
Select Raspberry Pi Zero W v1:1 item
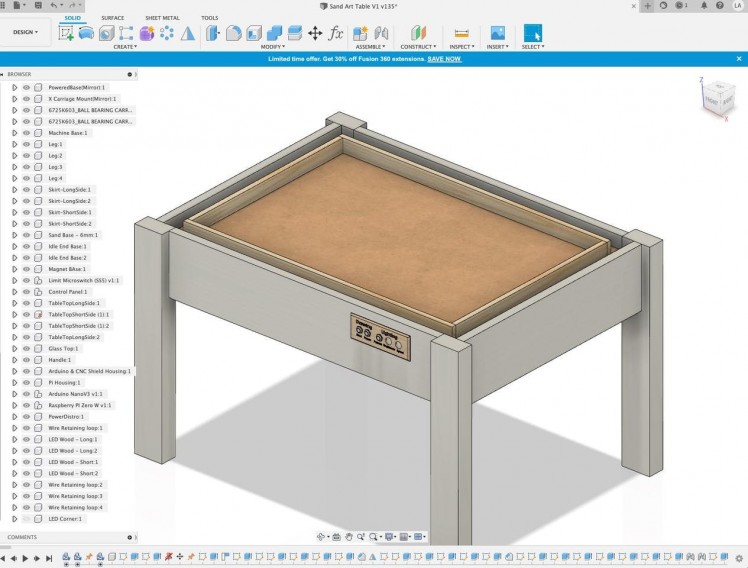point(80,405)
